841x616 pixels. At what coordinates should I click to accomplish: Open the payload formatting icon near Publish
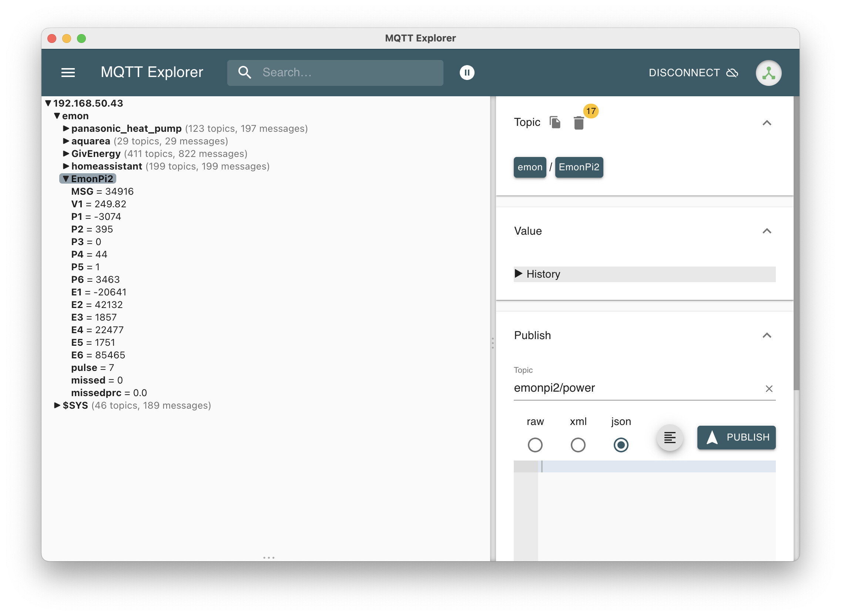pyautogui.click(x=670, y=438)
